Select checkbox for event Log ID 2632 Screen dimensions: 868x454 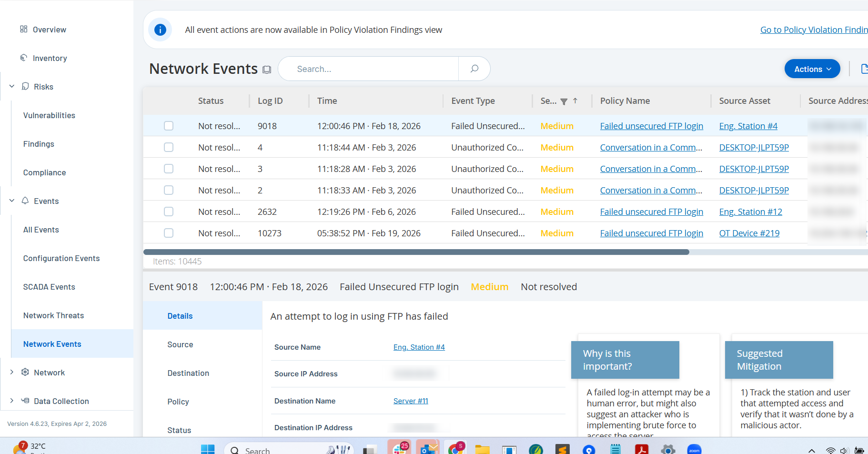click(x=169, y=212)
